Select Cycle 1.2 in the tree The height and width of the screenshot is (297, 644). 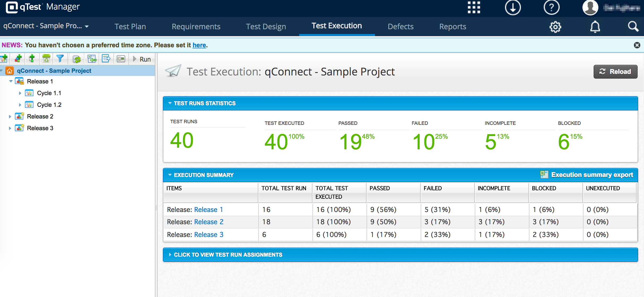point(49,105)
